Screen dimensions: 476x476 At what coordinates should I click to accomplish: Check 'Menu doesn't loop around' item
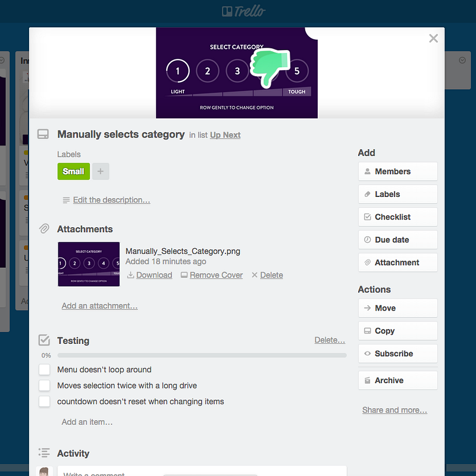44,369
